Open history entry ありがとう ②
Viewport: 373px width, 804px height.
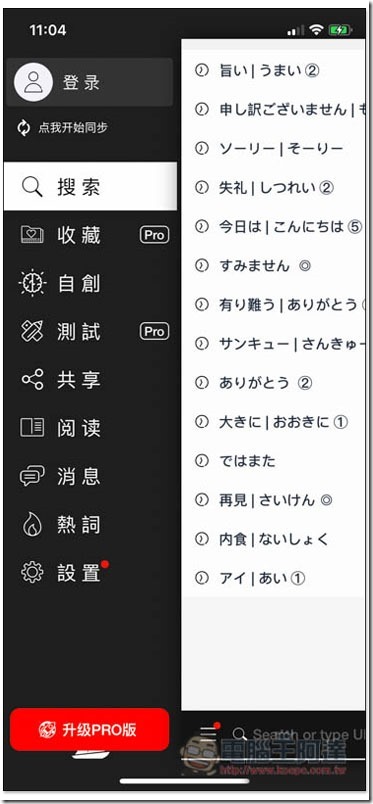click(265, 383)
